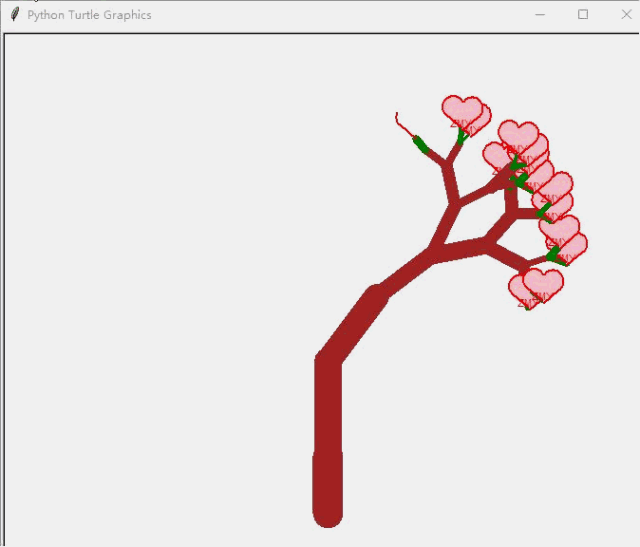This screenshot has width=640, height=547.
Task: Close the Python Turtle Graphics window
Action: pos(626,15)
